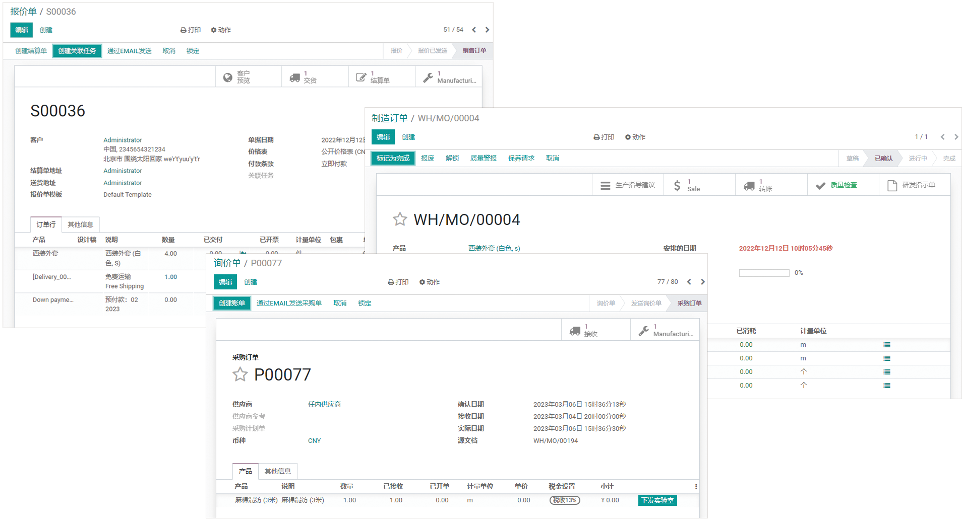
Task: Star the WH/MO/00004 manufacturing order
Action: coord(400,219)
